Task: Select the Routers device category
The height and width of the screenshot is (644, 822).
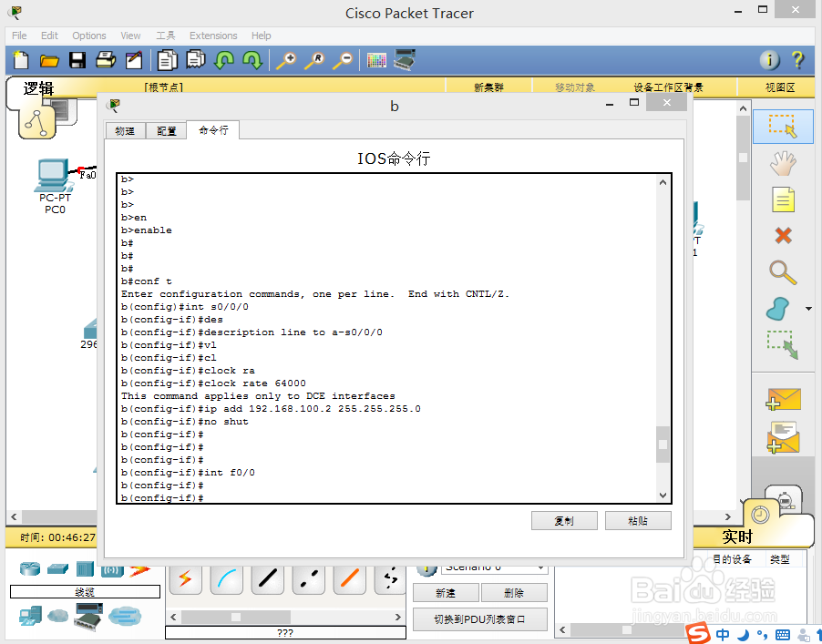Action: 30,568
